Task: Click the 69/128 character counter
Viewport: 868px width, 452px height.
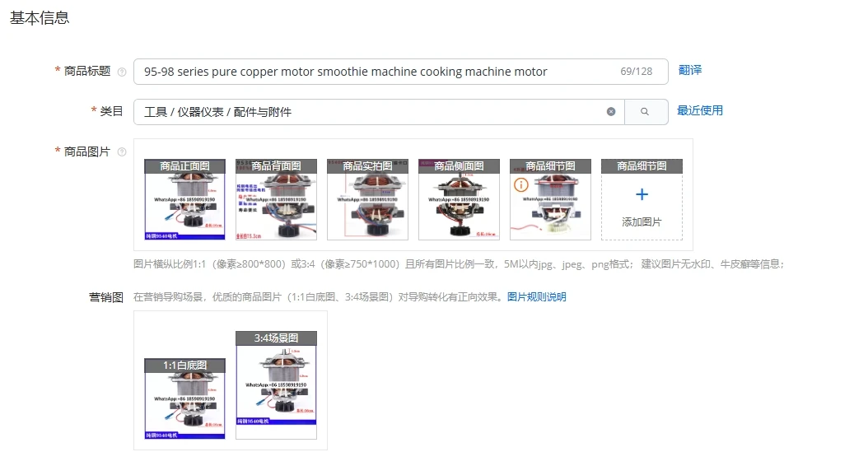Action: point(636,72)
